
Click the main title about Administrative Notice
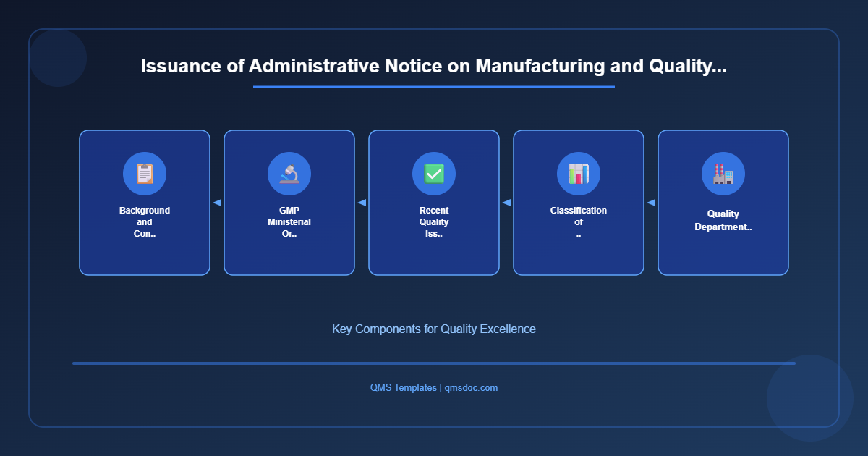tap(434, 66)
